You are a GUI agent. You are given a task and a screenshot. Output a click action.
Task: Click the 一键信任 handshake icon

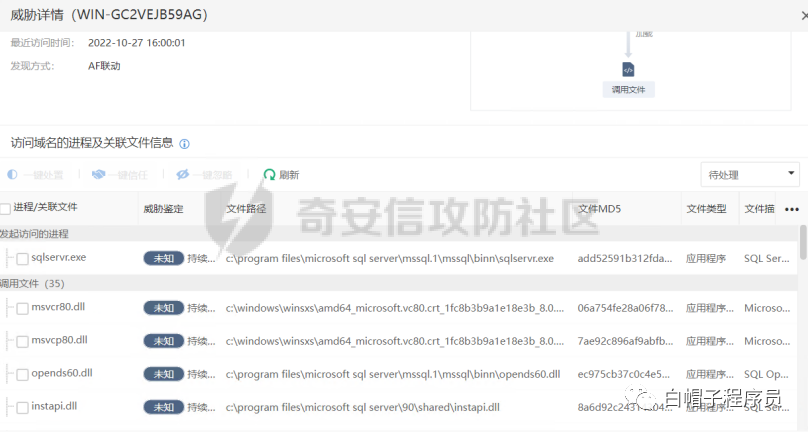pyautogui.click(x=98, y=175)
